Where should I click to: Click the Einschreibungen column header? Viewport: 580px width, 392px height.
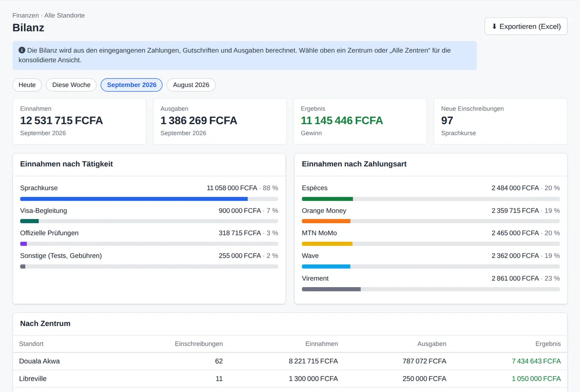pyautogui.click(x=199, y=344)
